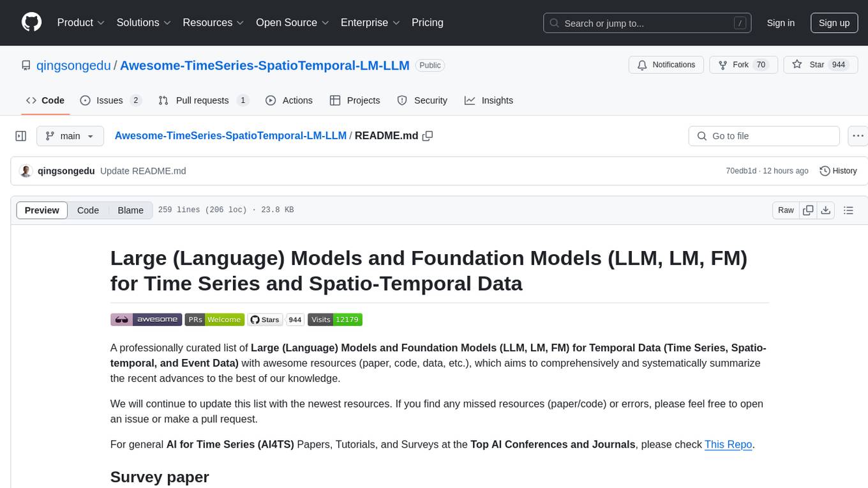This screenshot has width=868, height=488.
Task: Open the README outline list icon
Action: pyautogui.click(x=849, y=210)
